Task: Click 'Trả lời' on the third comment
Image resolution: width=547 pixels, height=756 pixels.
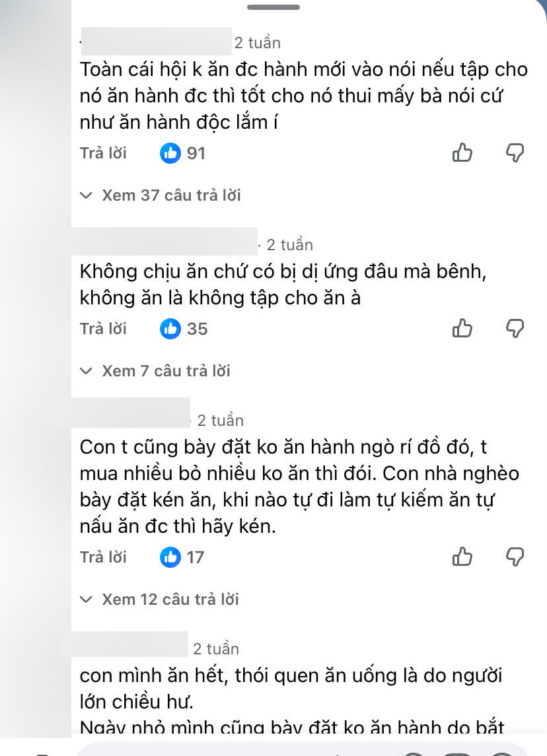Action: [x=103, y=557]
